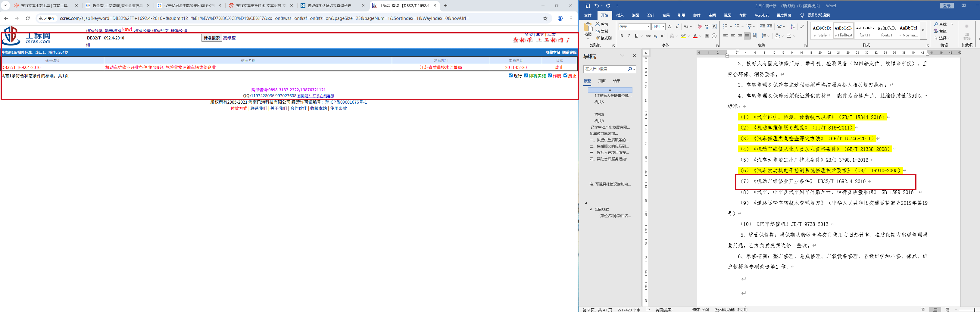Toggle show/hide paragraph marks

pos(802,27)
